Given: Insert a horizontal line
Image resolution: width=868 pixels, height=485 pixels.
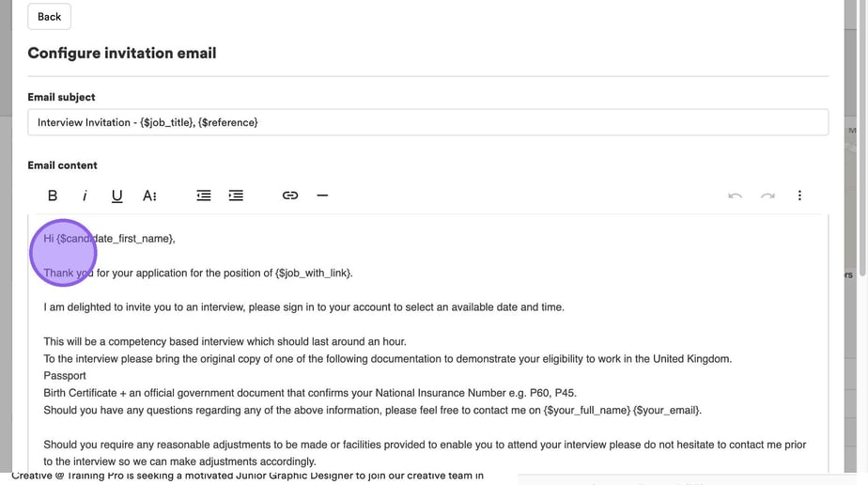Looking at the screenshot, I should [x=322, y=196].
